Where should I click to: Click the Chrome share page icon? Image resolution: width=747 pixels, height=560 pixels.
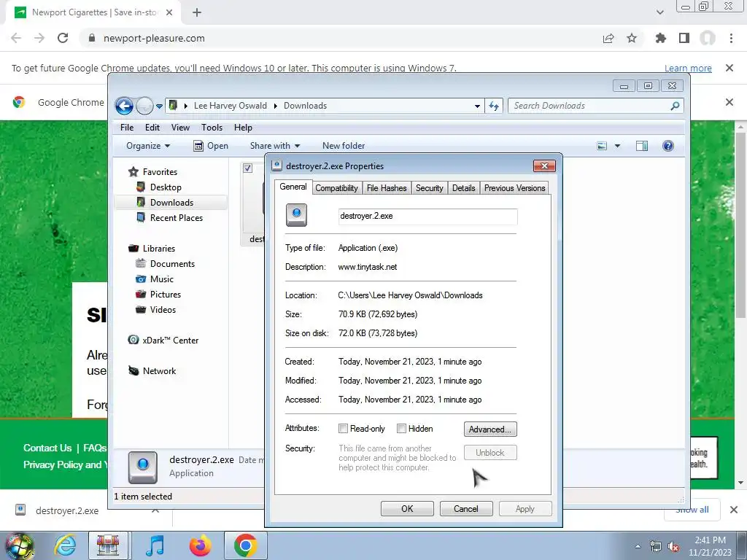608,38
